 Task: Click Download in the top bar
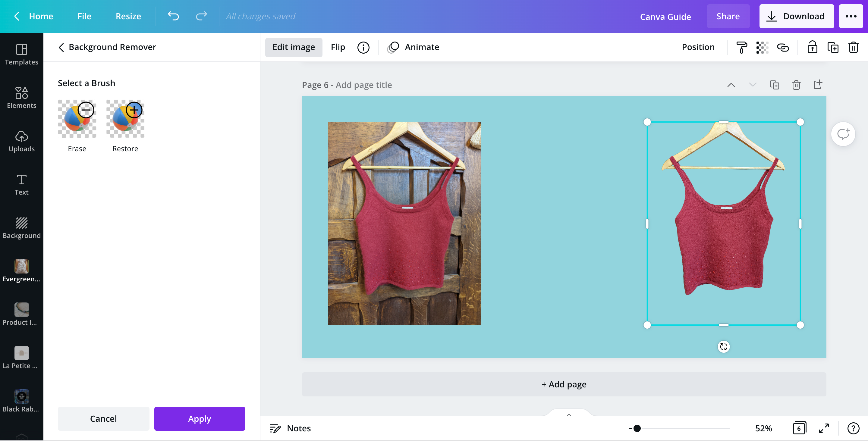click(797, 16)
